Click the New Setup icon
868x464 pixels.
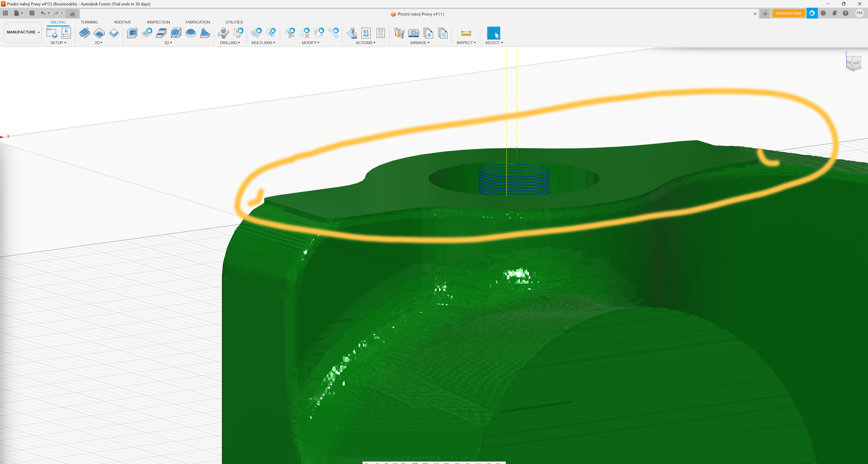52,33
